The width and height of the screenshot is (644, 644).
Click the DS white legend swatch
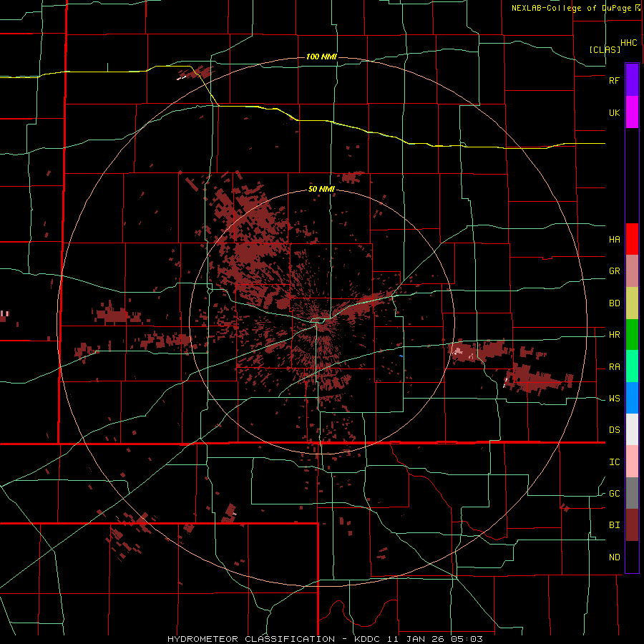click(632, 429)
